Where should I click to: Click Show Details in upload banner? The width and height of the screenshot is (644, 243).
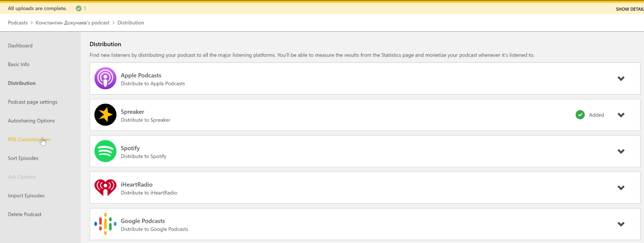(x=630, y=9)
